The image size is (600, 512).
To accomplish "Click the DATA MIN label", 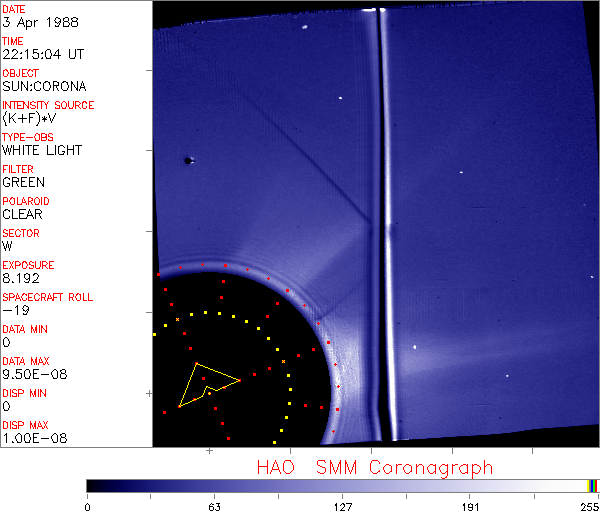I will (25, 329).
